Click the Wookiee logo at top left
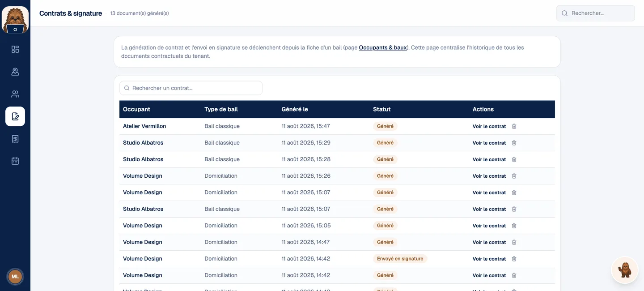 (15, 20)
